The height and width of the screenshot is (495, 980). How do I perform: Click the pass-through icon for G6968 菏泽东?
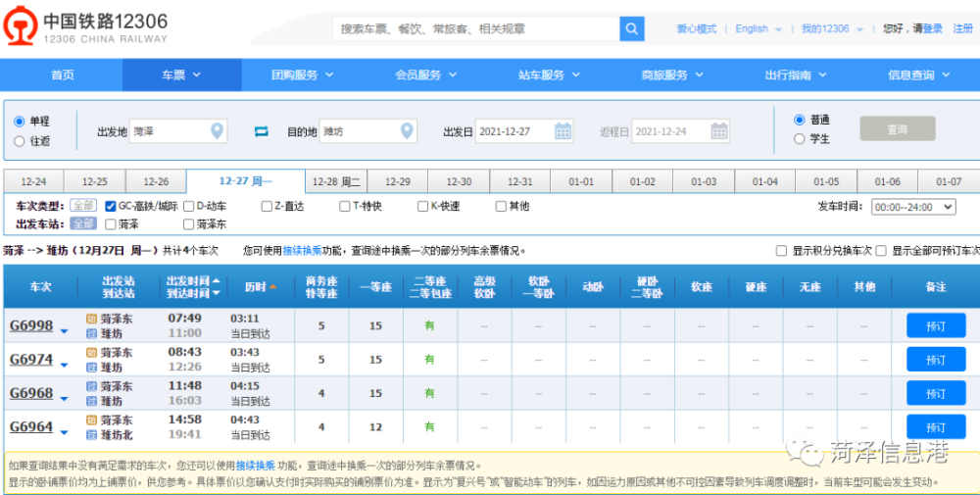point(91,386)
